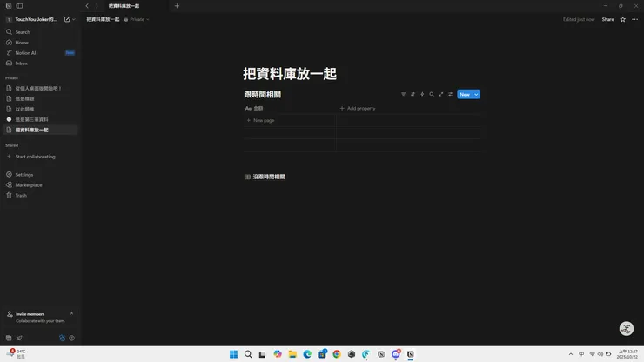This screenshot has height=362, width=644.
Task: Open the calendar icon at sidebar bottom
Action: click(x=9, y=338)
